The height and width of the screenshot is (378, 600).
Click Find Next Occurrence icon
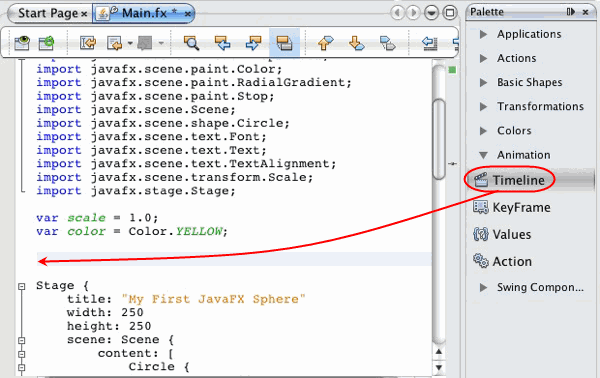[x=253, y=43]
